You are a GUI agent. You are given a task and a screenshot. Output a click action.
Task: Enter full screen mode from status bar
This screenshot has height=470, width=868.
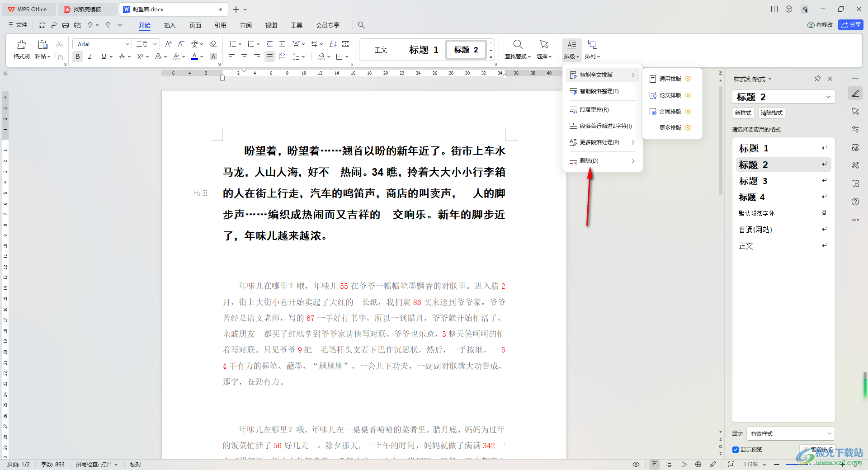coord(731,464)
